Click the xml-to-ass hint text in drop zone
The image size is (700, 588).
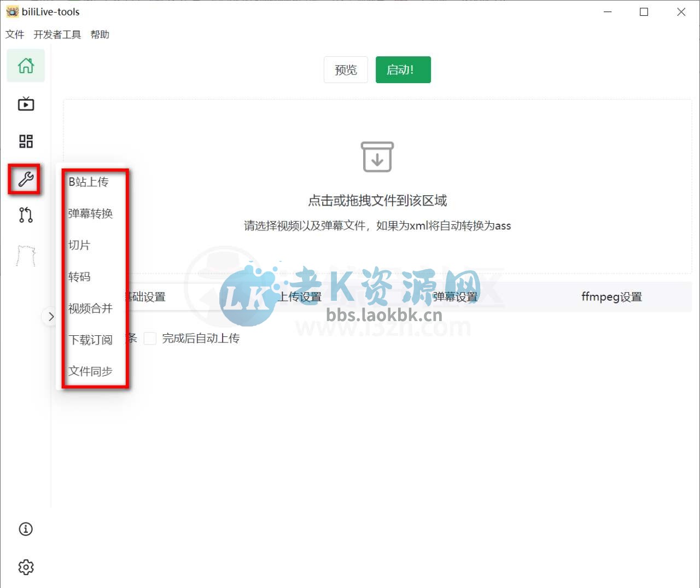tap(377, 226)
